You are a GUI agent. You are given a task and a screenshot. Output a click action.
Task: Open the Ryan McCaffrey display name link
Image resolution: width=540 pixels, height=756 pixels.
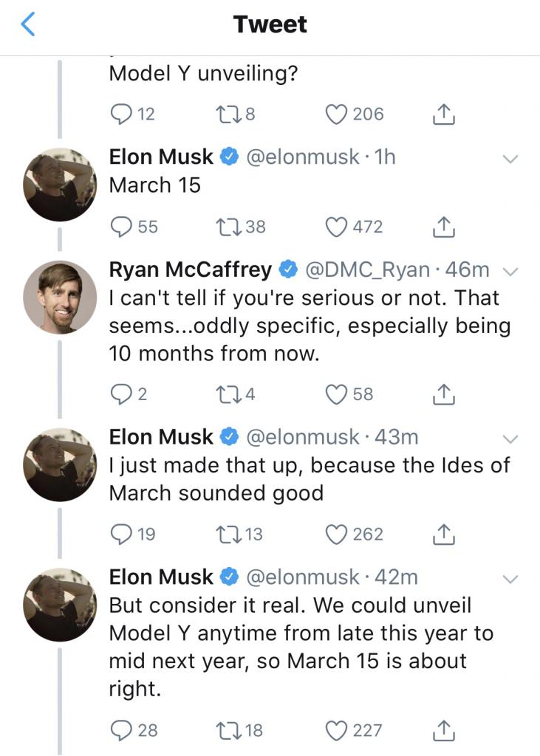click(x=190, y=270)
